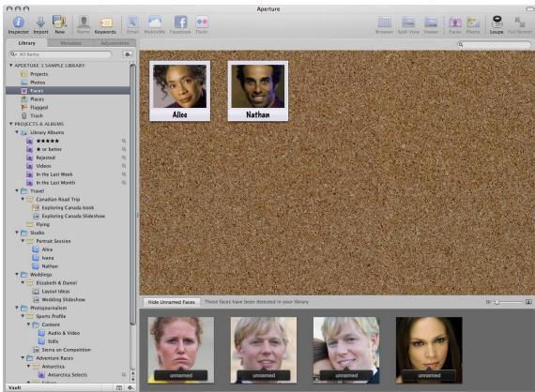The height and width of the screenshot is (392, 535).
Task: Switch to Viewer icon
Action: [431, 23]
